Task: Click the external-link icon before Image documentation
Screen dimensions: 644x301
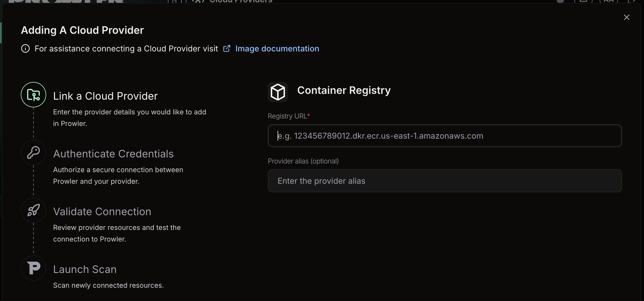Action: [227, 48]
